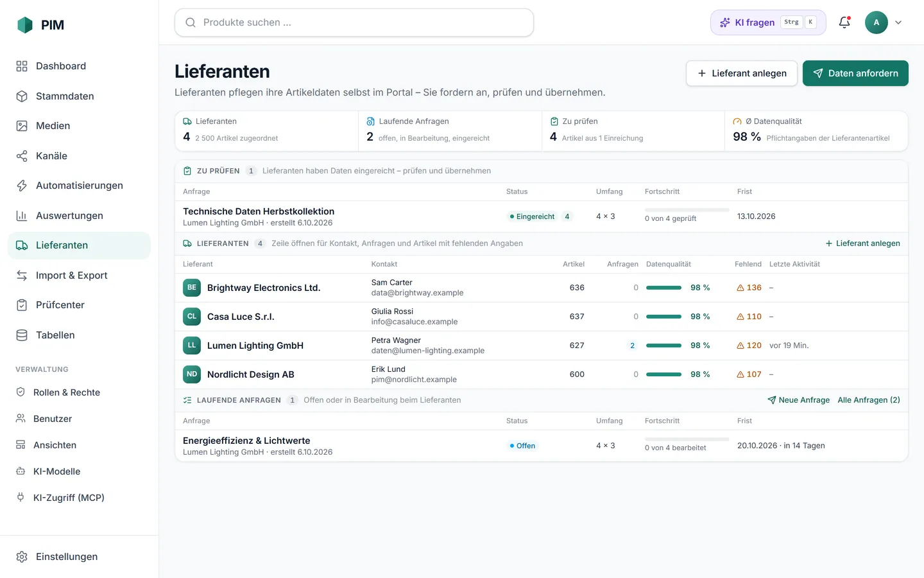Click the Automatisierungen lightning icon

tap(22, 186)
